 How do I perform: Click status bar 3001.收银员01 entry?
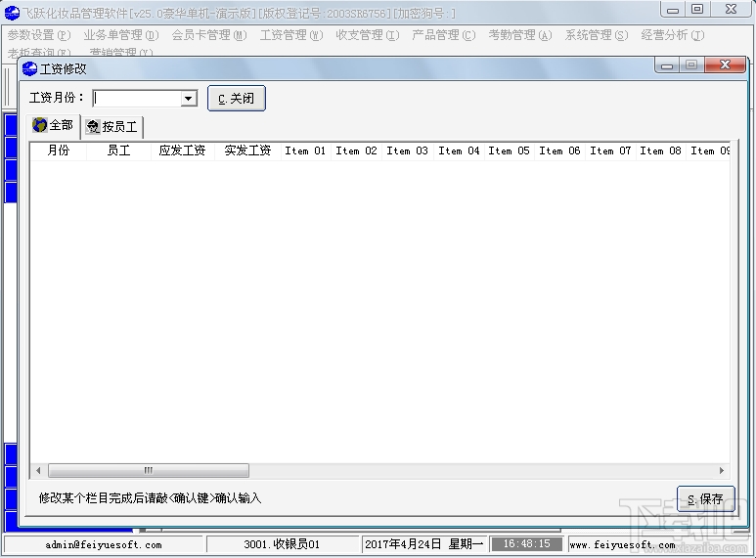point(282,544)
